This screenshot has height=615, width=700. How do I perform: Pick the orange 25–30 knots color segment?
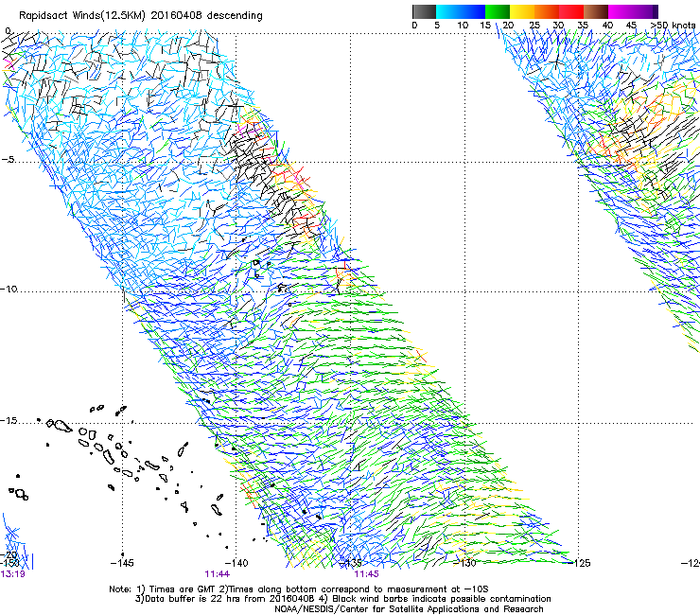click(547, 11)
